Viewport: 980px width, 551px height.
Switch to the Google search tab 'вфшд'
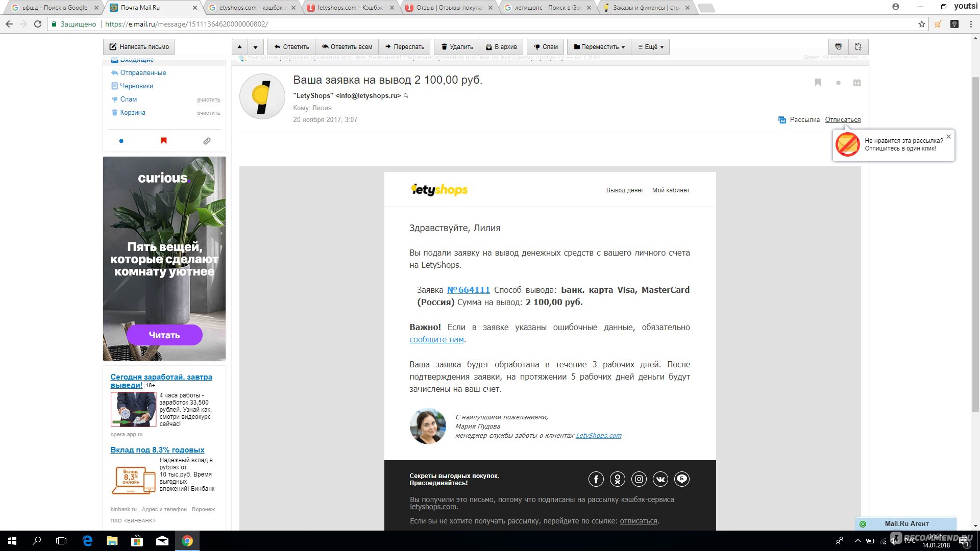coord(55,8)
